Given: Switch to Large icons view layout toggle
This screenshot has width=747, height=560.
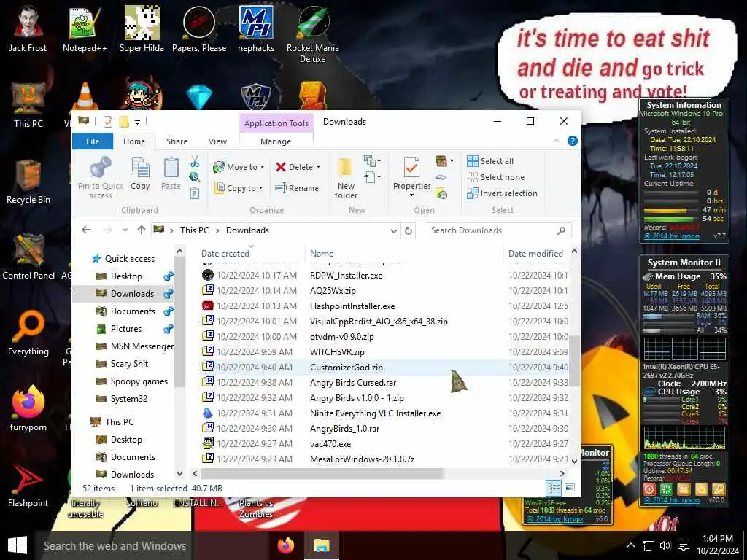Looking at the screenshot, I should [x=569, y=488].
